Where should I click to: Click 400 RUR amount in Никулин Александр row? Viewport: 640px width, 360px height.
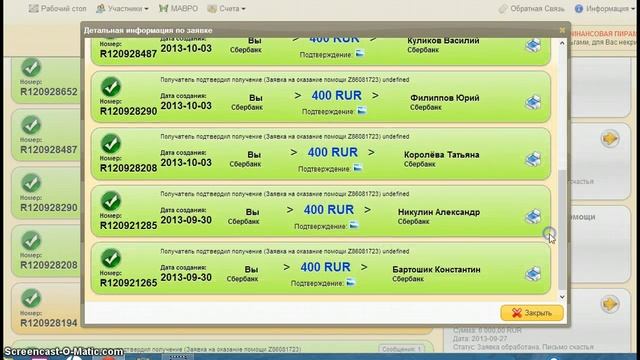[329, 210]
